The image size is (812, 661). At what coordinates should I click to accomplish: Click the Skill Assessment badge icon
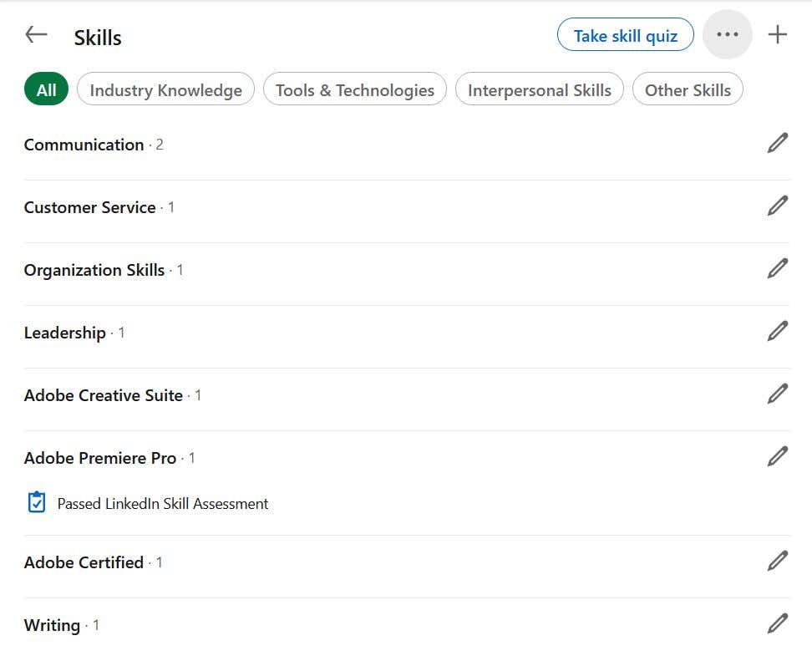(37, 503)
